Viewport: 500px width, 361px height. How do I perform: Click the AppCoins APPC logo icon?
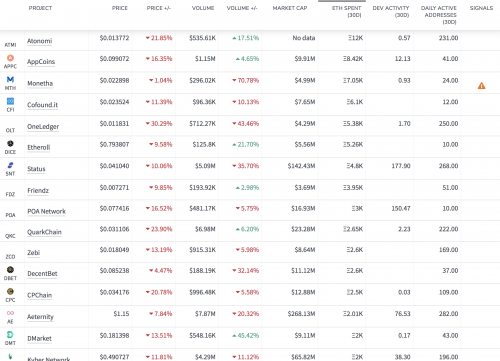(10, 58)
